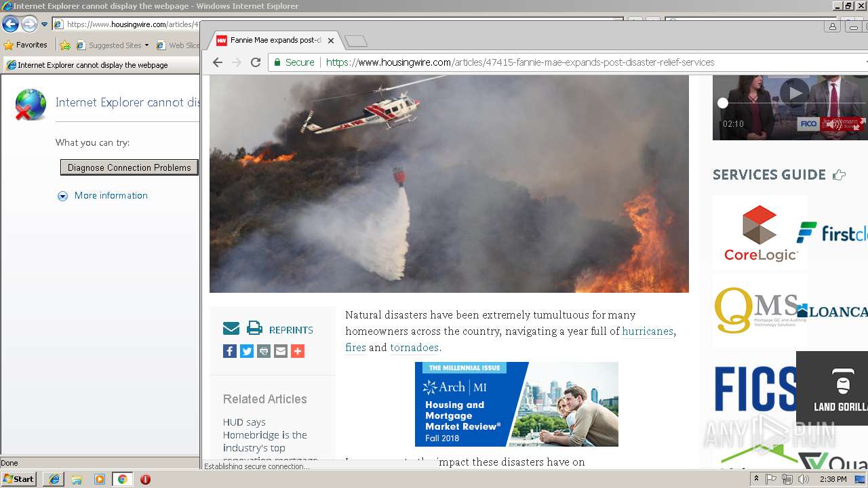Click Chrome's Back arrow

[217, 62]
